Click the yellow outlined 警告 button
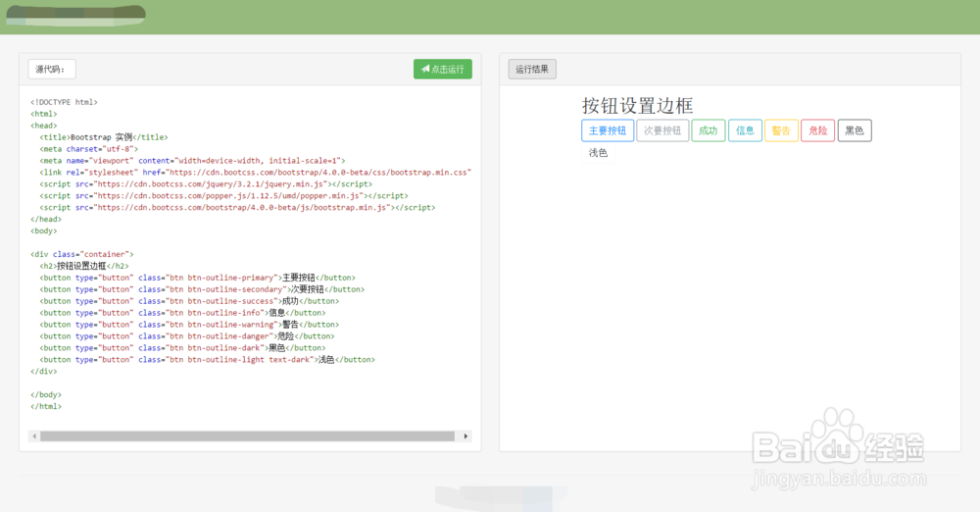Screen dimensions: 980x512 781,130
